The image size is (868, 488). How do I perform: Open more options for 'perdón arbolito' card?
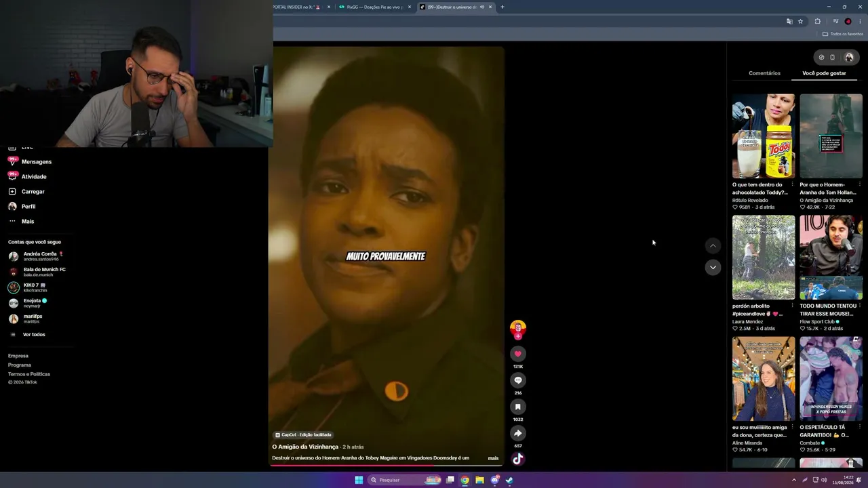(792, 306)
